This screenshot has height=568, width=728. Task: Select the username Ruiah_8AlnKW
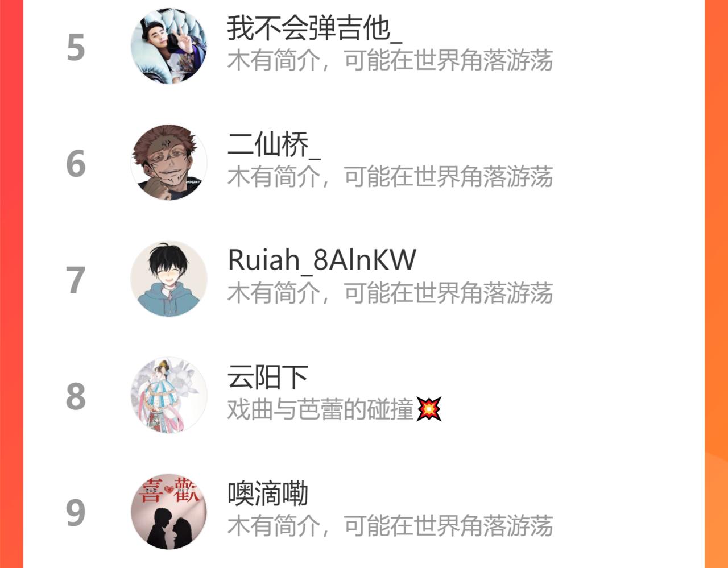tap(322, 260)
